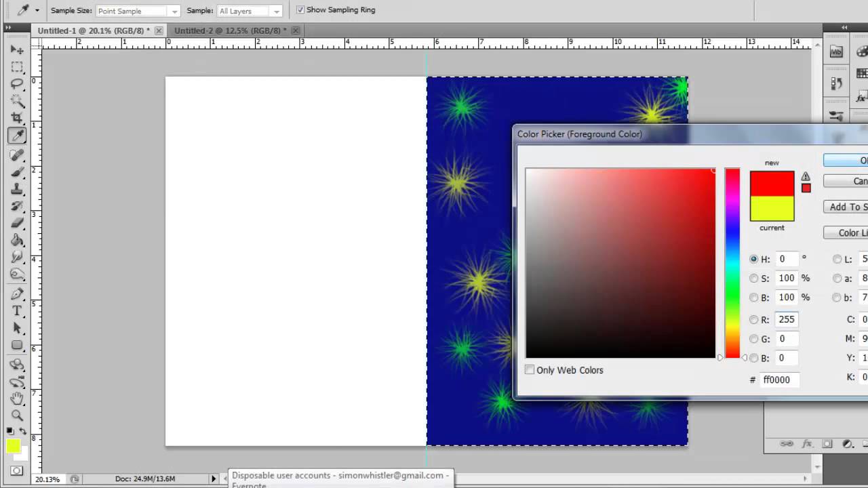The width and height of the screenshot is (868, 488).
Task: Select the H (hue) radio button
Action: click(753, 259)
